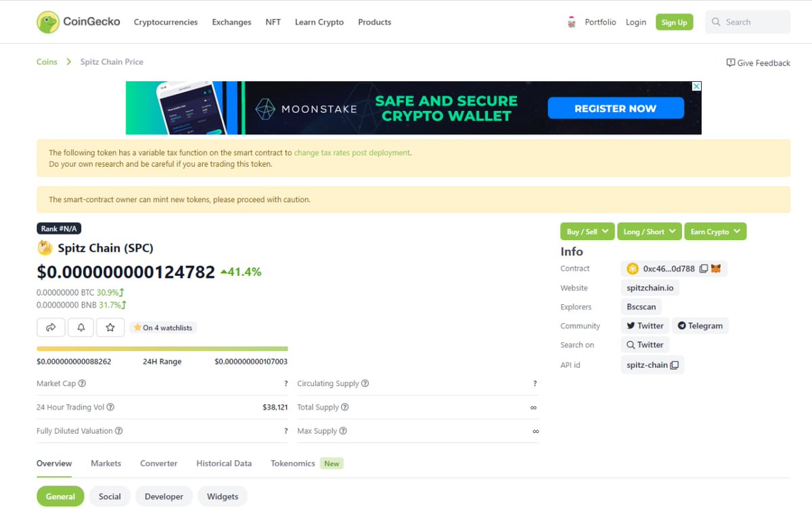Click the On 4 watchlists badge
Image resolution: width=812 pixels, height=516 pixels.
click(163, 328)
